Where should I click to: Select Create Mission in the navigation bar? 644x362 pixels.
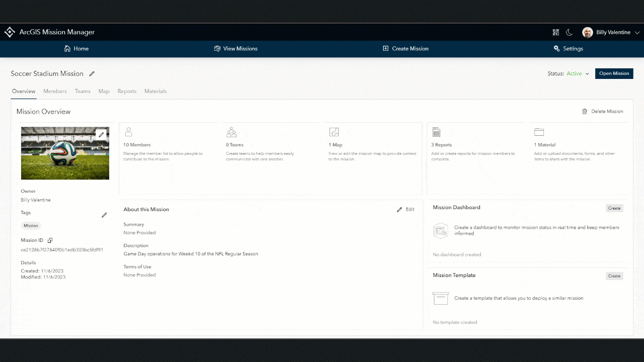[x=406, y=49]
